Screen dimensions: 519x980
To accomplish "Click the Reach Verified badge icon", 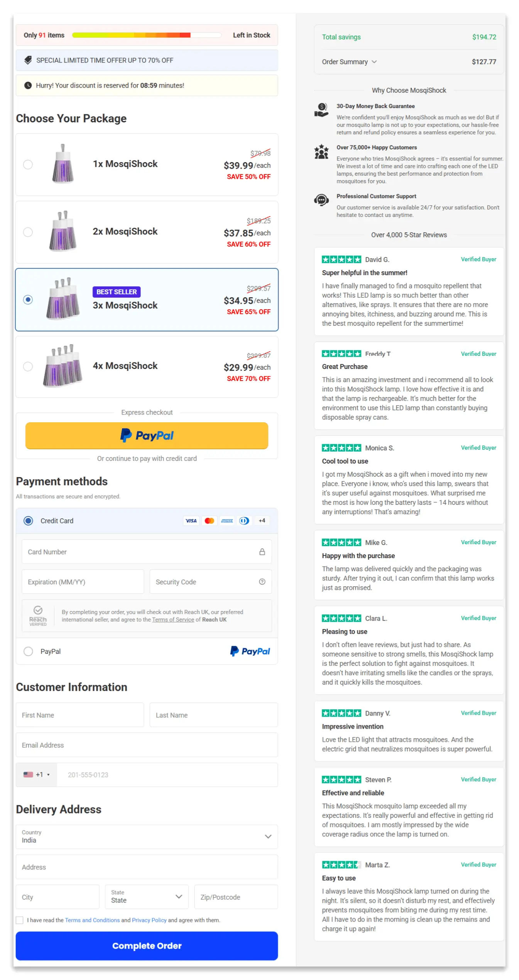I will click(38, 616).
